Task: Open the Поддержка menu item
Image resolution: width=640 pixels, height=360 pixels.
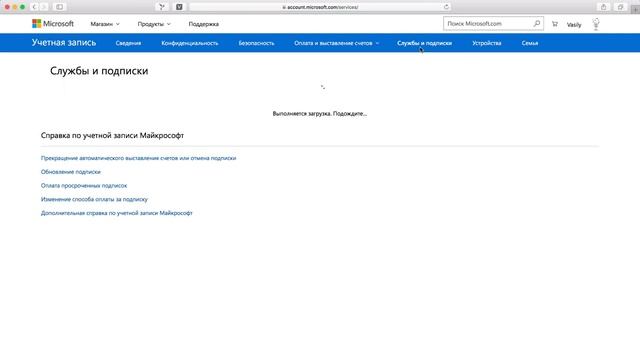Action: click(203, 24)
